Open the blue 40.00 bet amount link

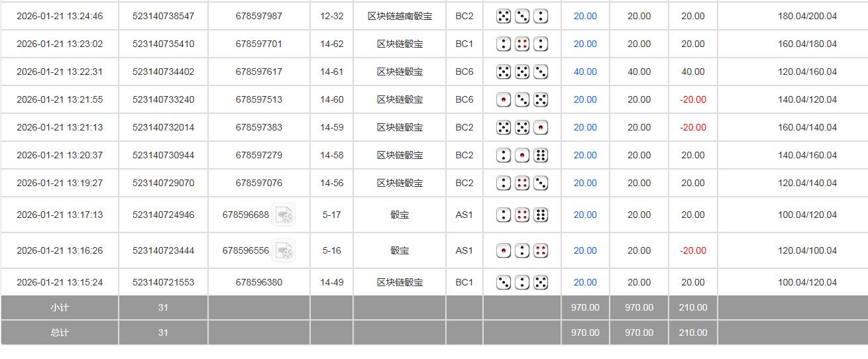click(584, 72)
